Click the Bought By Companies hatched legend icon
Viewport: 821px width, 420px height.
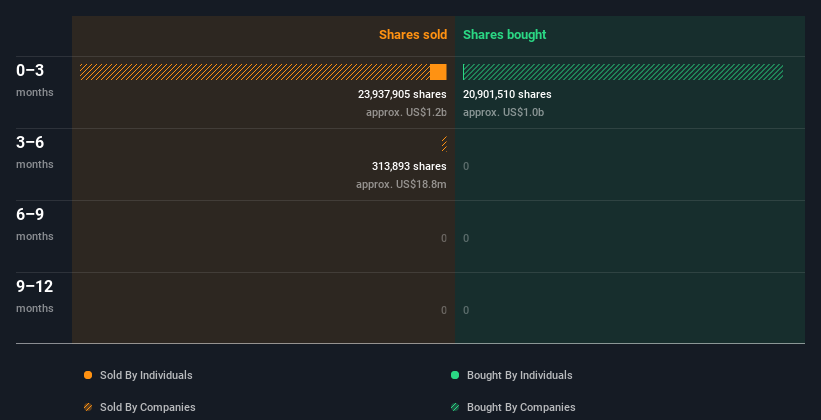pyautogui.click(x=455, y=407)
